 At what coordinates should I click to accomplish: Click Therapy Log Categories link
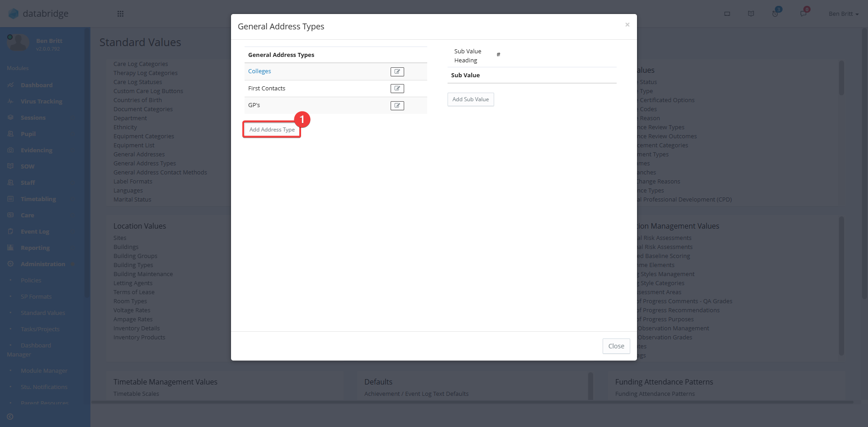146,73
